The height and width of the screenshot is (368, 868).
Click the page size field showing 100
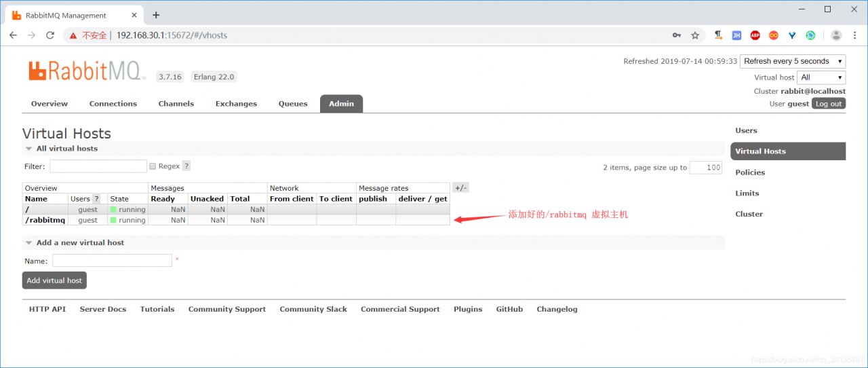click(706, 168)
